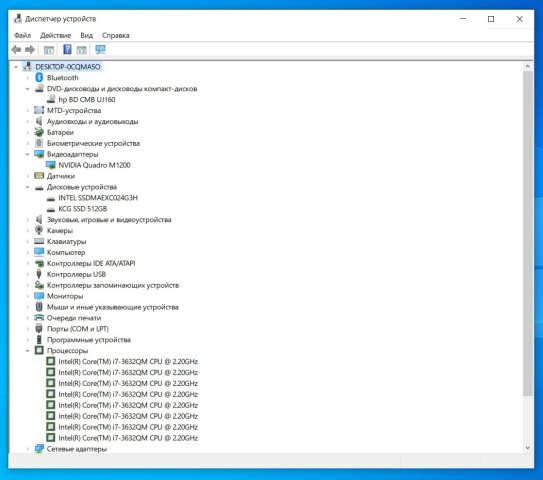Click the Клавиатуры keyboard icon
The height and width of the screenshot is (480, 543).
click(39, 241)
